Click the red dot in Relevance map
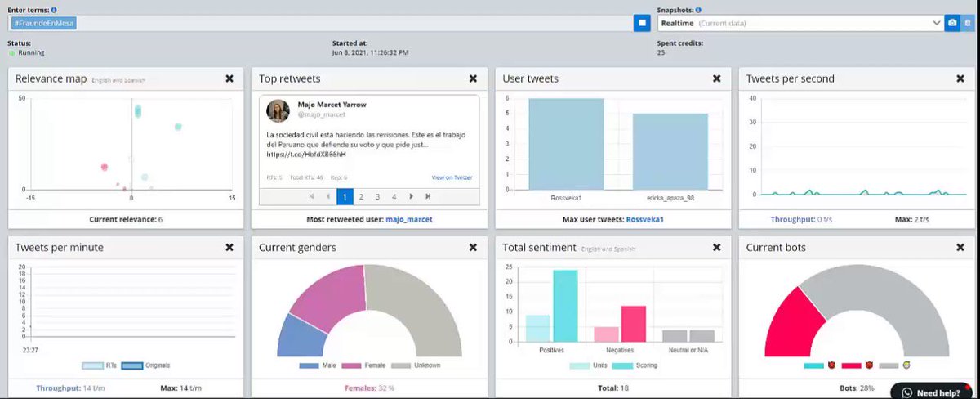Image resolution: width=980 pixels, height=399 pixels. pos(105,167)
